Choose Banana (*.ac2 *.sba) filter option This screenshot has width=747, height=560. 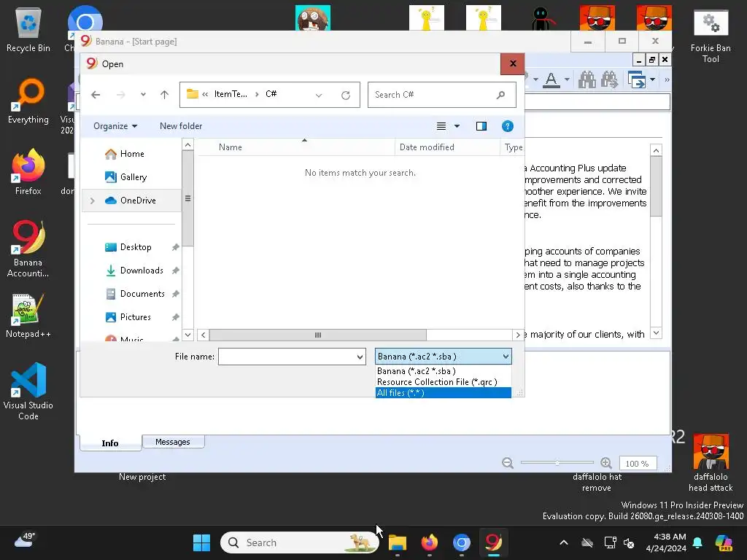(x=443, y=371)
